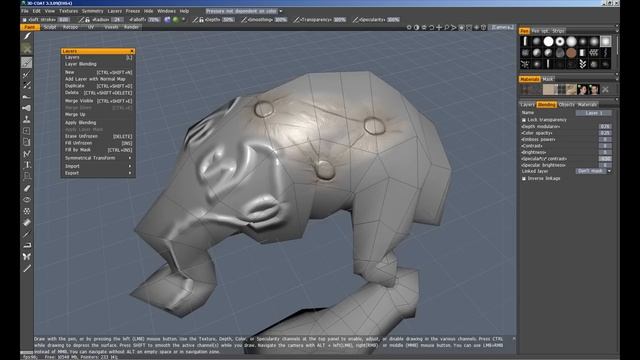640x360 pixels.
Task: Enable the Inverse linkage checkbox
Action: pos(524,178)
